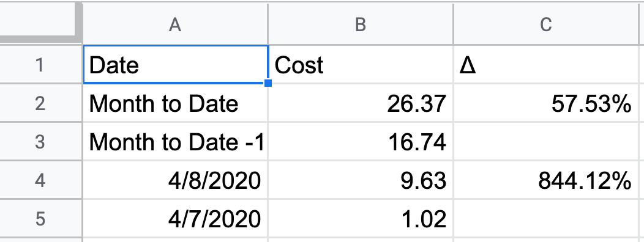The height and width of the screenshot is (242, 644).
Task: Select row 5 header
Action: point(40,219)
